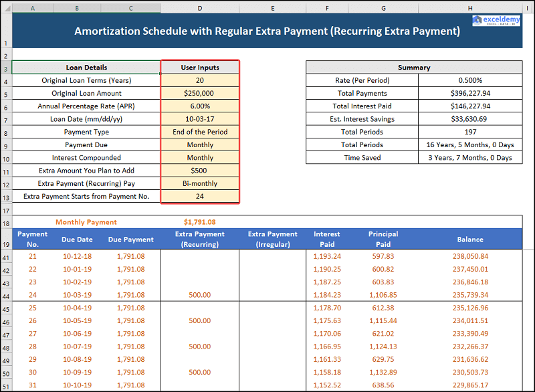Viewport: 535px width, 392px height.
Task: Click the Balance column heading
Action: pyautogui.click(x=470, y=239)
